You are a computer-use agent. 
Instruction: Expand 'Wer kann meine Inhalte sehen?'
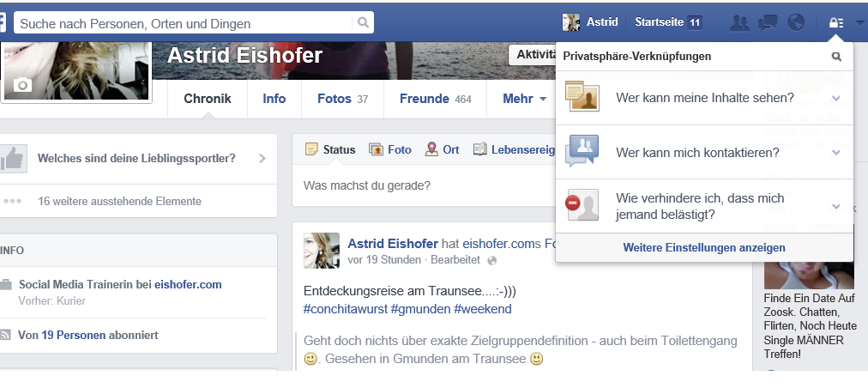coord(704,98)
